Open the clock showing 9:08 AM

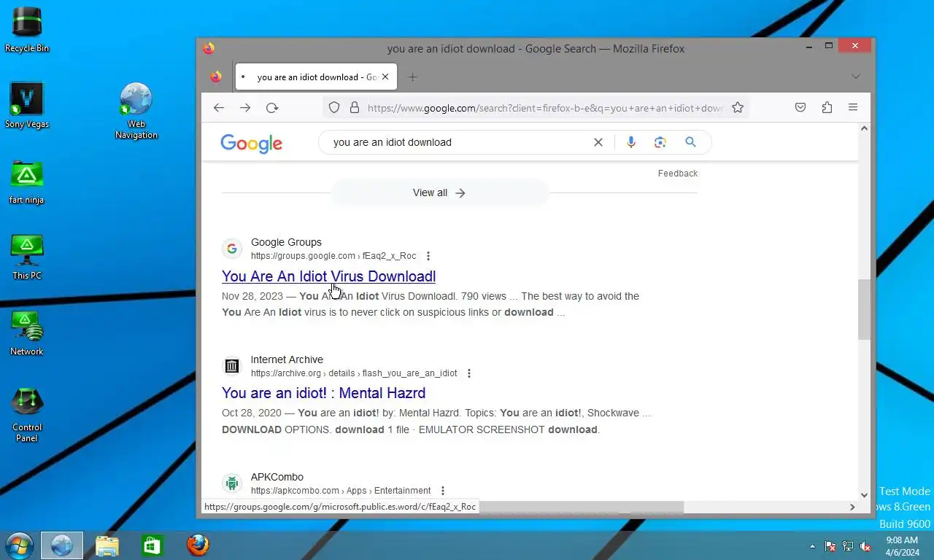click(x=903, y=546)
